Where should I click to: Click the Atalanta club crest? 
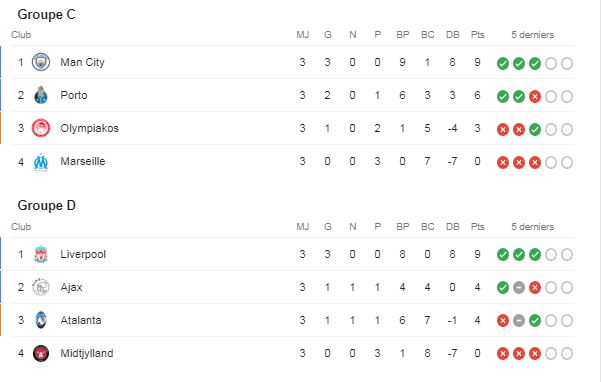[x=41, y=320]
